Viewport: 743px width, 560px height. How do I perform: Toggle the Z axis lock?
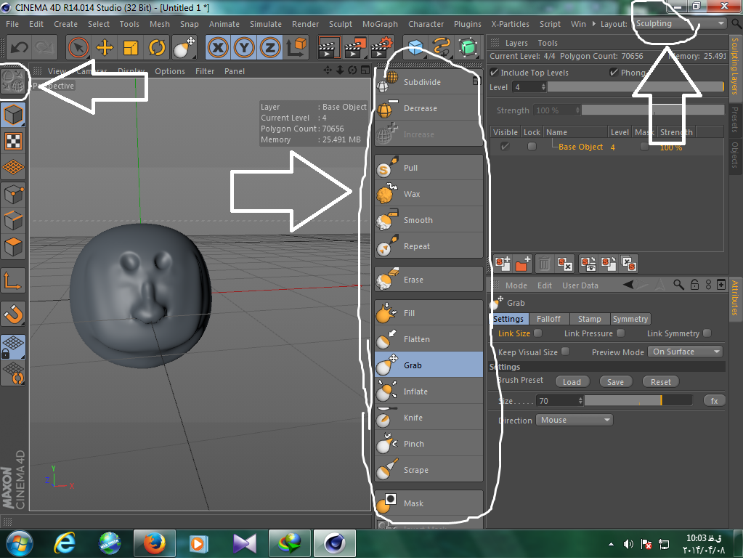click(x=270, y=47)
